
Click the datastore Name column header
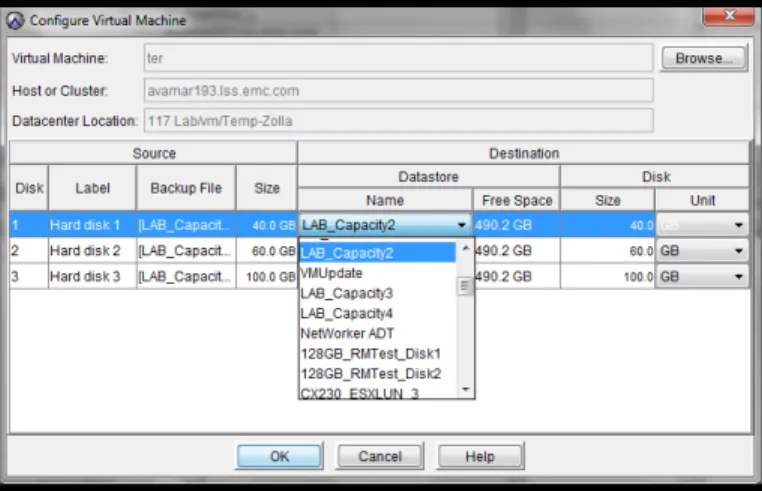(385, 200)
